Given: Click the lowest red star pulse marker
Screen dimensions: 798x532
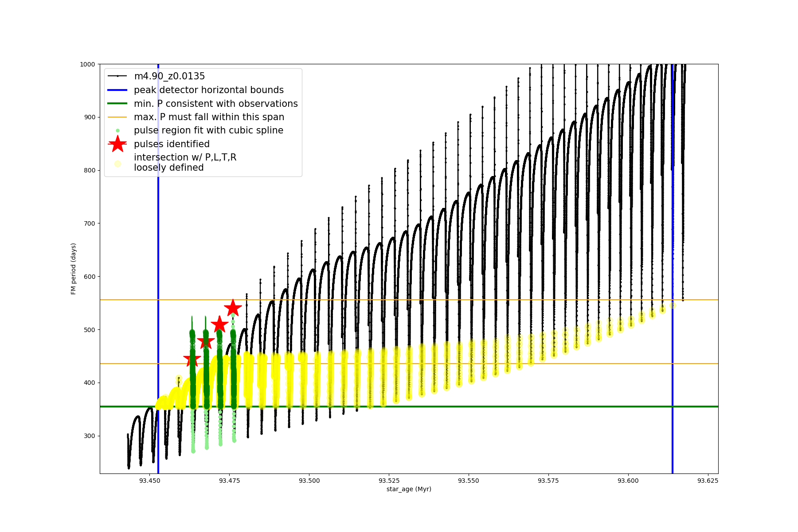Looking at the screenshot, I should tap(192, 359).
